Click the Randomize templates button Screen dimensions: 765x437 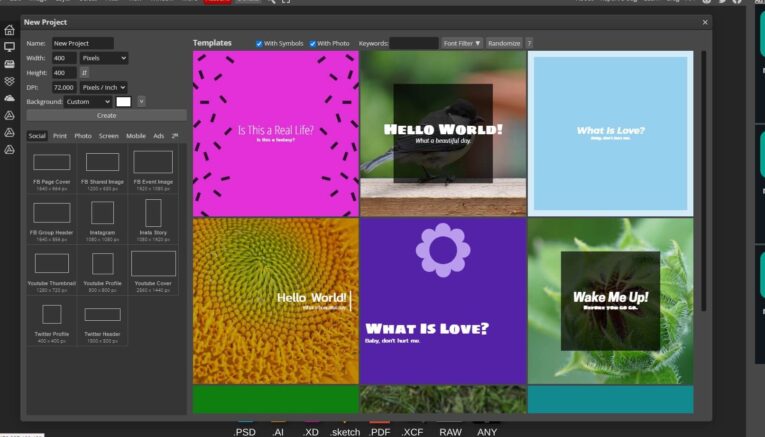click(x=504, y=43)
